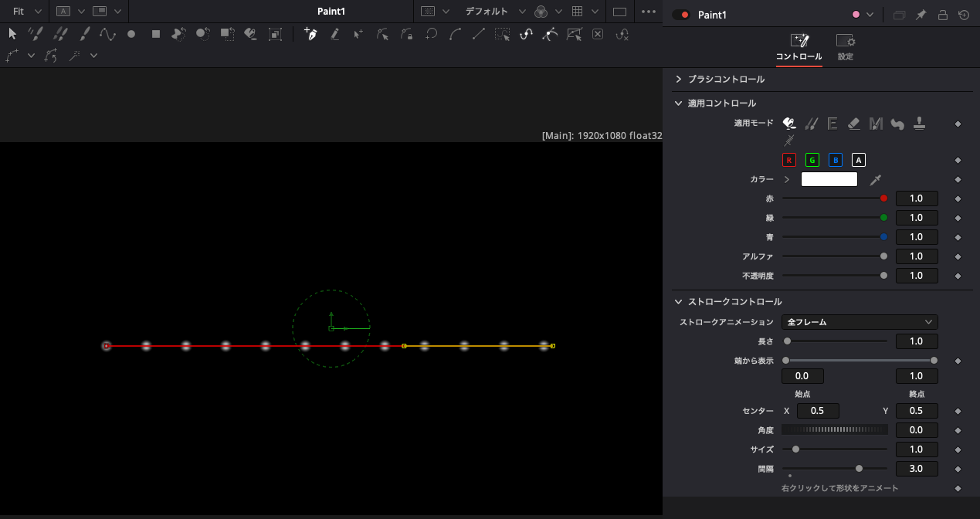Click the boxed X delete icon in toolbar
This screenshot has width=980, height=519.
click(x=598, y=34)
